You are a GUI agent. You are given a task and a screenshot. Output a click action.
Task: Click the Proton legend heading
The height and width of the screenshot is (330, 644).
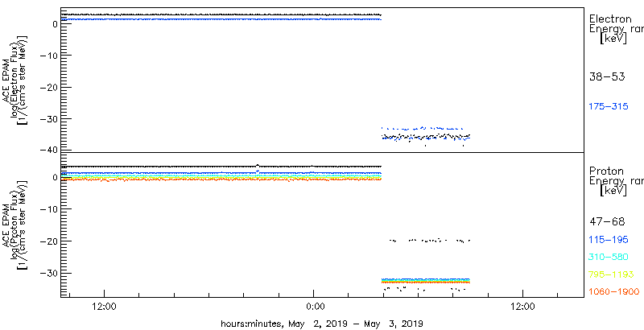(606, 171)
